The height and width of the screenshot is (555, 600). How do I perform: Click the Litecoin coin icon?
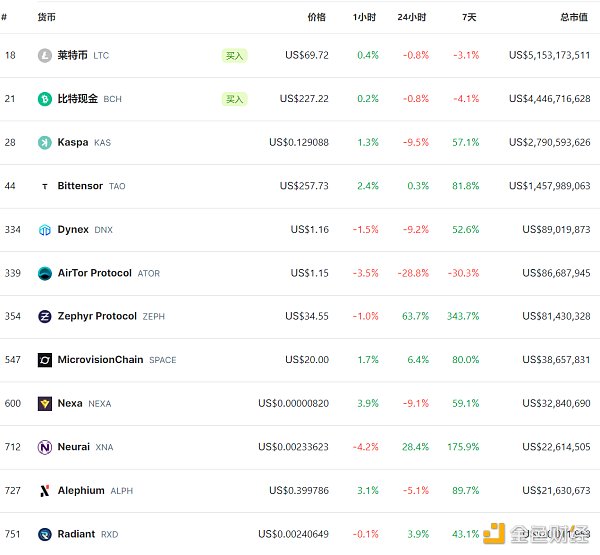pyautogui.click(x=44, y=56)
